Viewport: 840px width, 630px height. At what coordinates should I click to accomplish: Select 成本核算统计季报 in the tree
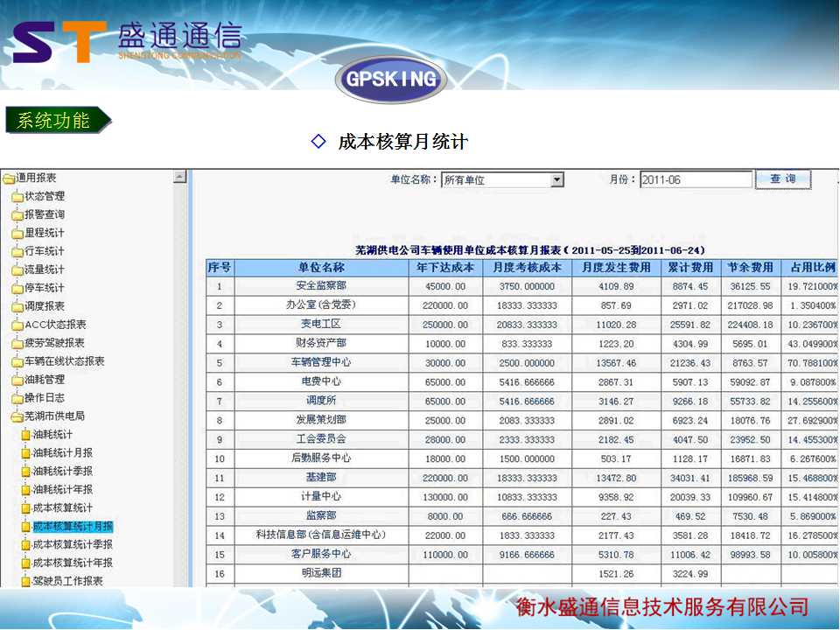[x=73, y=544]
